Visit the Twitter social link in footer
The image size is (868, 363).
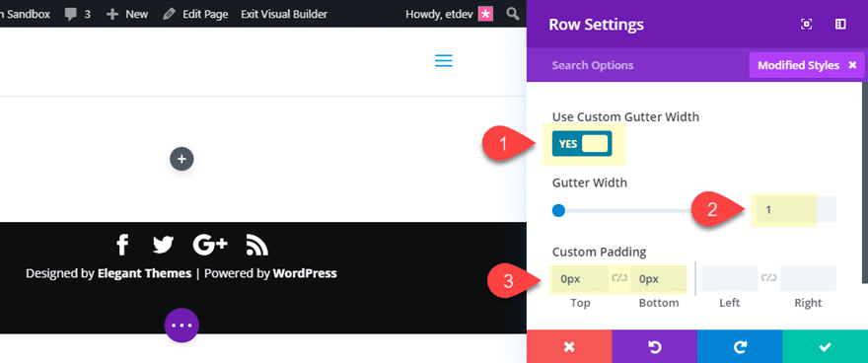click(163, 246)
